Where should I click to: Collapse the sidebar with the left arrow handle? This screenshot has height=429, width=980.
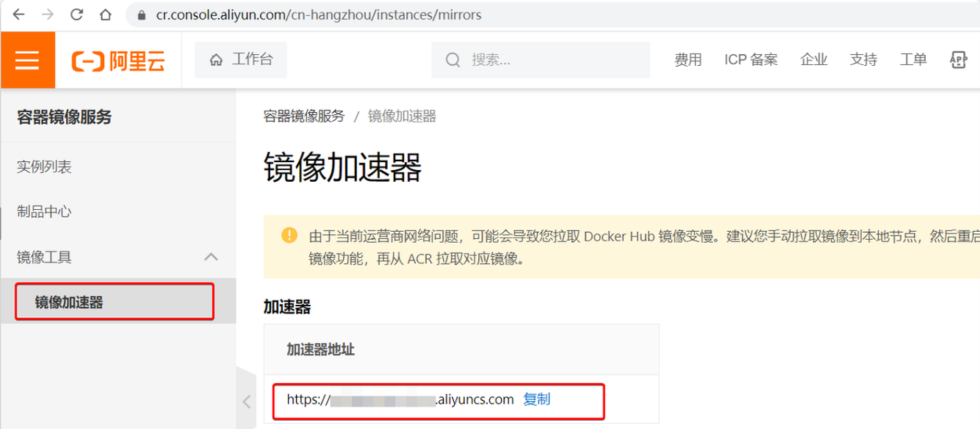tap(247, 401)
